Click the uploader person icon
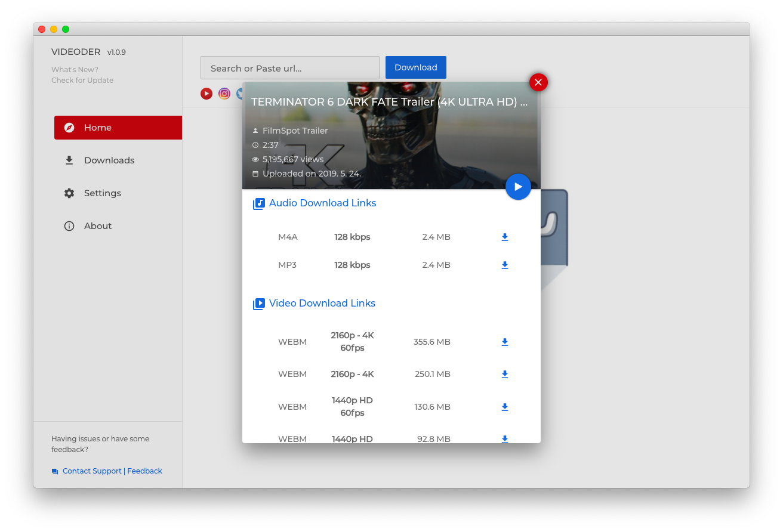This screenshot has width=783, height=532. coord(255,131)
